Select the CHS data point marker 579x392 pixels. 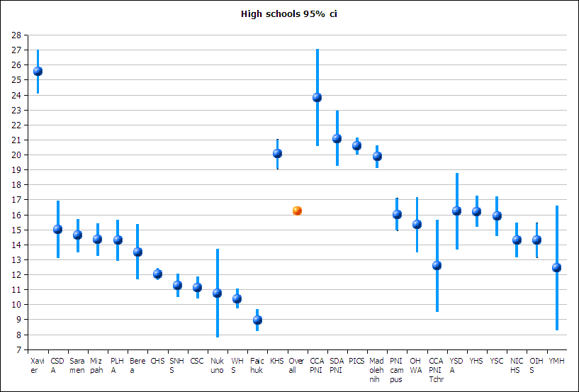click(157, 274)
